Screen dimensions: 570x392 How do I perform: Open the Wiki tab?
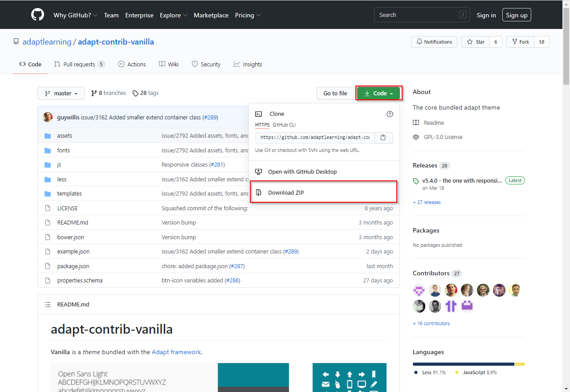pyautogui.click(x=169, y=64)
